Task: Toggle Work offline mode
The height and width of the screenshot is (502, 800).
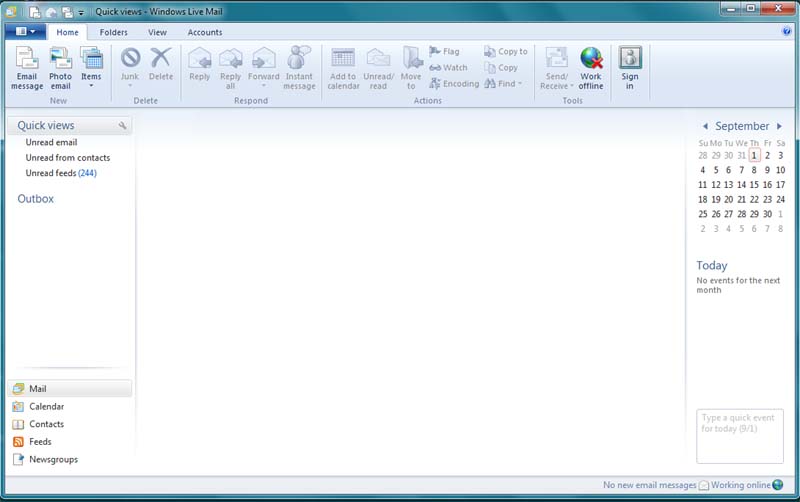Action: 591,68
